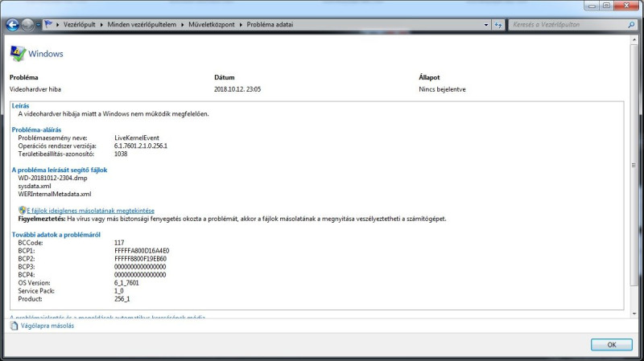Expand the arrow after Minden vezérlőpultelem
The height and width of the screenshot is (361, 644).
coord(183,25)
